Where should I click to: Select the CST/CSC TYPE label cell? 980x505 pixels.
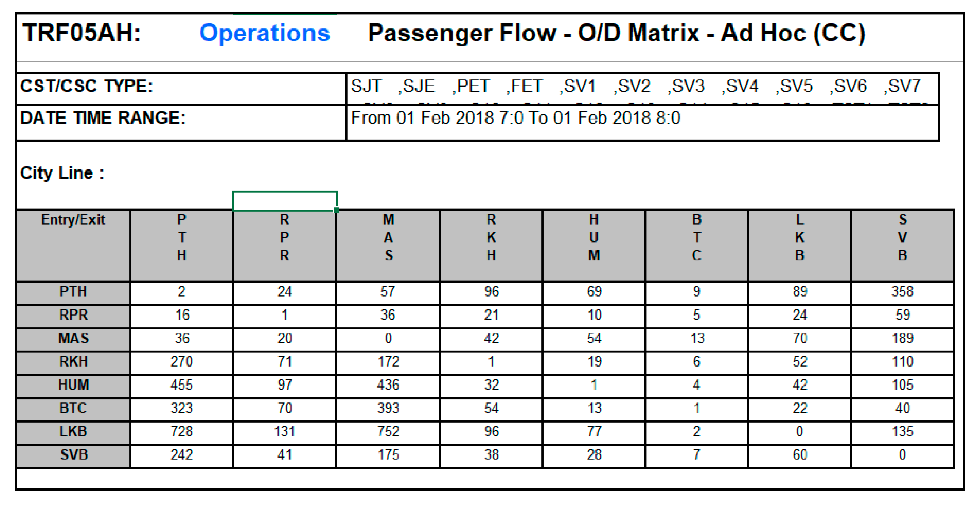point(181,87)
